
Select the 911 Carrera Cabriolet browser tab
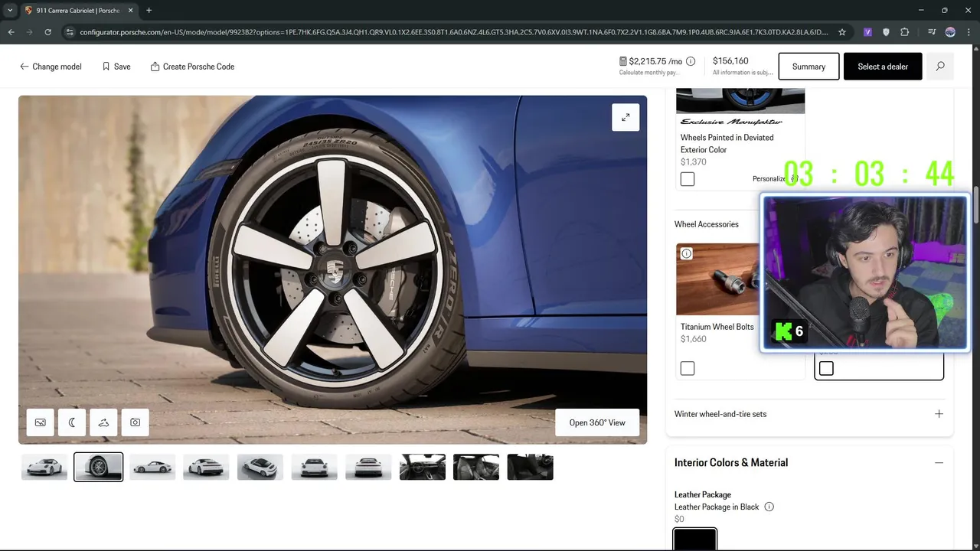click(79, 10)
